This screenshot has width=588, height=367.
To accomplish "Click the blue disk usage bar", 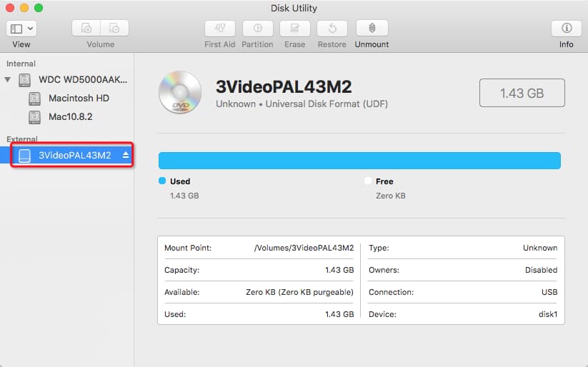I will pyautogui.click(x=359, y=161).
